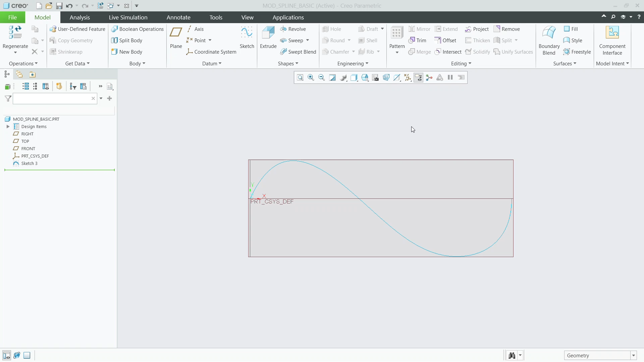Image resolution: width=644 pixels, height=362 pixels.
Task: Open the Geometry selection filter dropdown
Action: click(633, 355)
